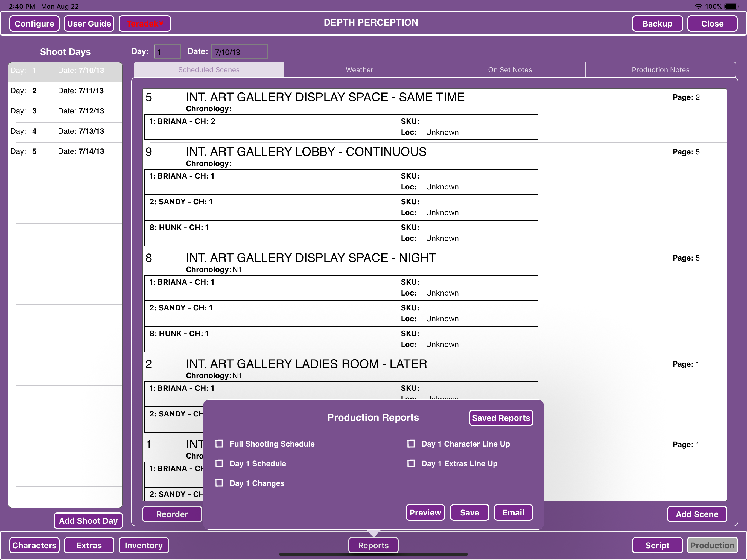Toggle Day 1 Extras Line Up checkbox
747x560 pixels.
tap(411, 463)
